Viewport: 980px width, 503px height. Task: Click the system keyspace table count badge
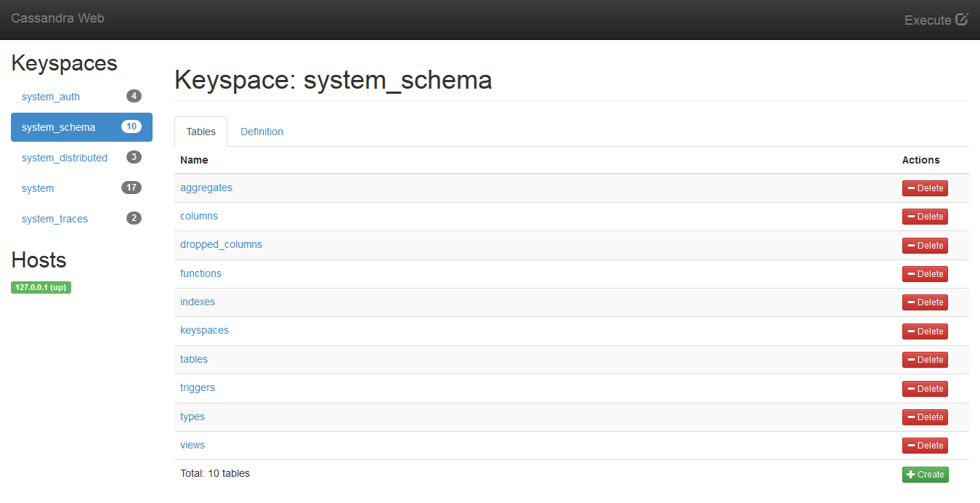click(x=131, y=188)
